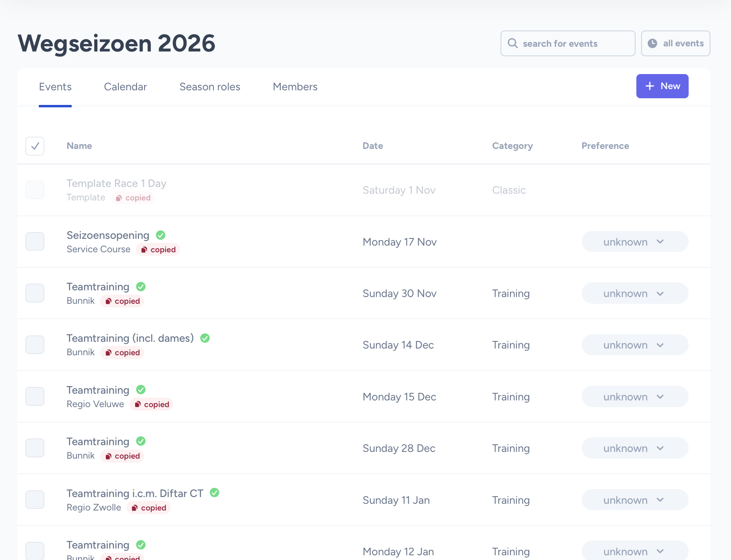731x560 pixels.
Task: Open the Season roles tab
Action: (x=209, y=87)
